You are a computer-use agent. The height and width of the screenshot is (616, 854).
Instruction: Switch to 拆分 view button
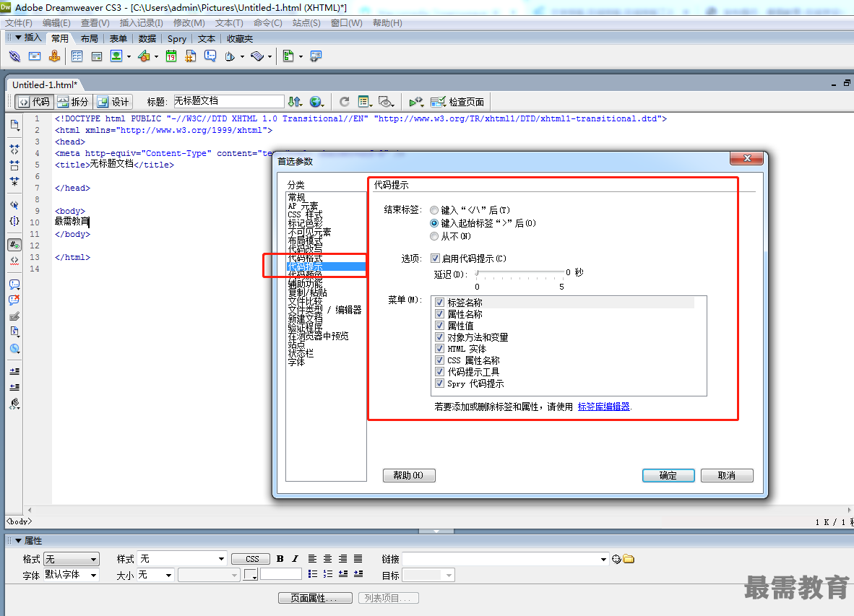click(x=73, y=102)
